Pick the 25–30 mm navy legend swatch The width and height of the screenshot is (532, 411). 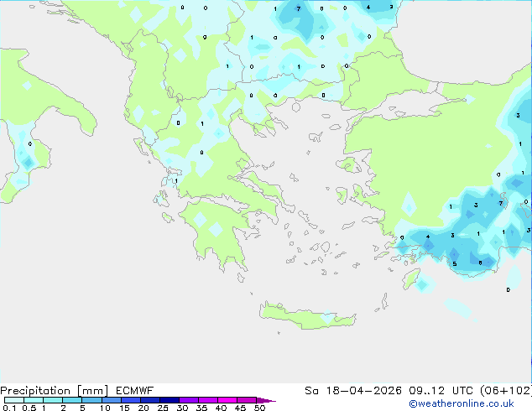(x=170, y=400)
